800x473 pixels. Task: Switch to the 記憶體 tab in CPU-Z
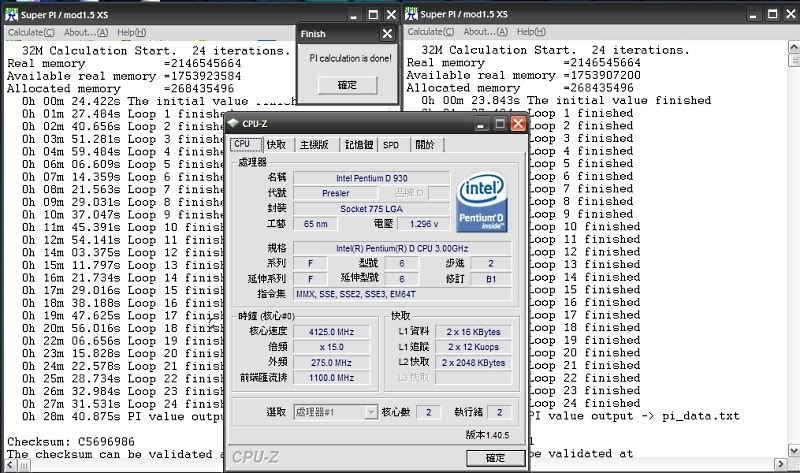pyautogui.click(x=359, y=145)
